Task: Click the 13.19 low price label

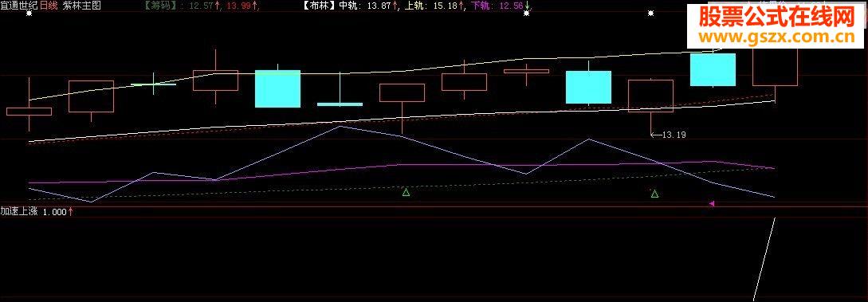Action: pos(674,135)
